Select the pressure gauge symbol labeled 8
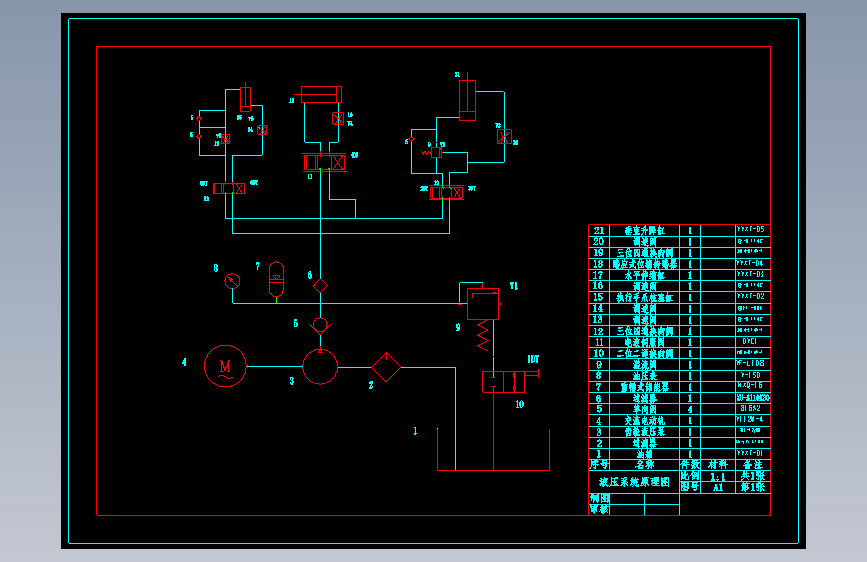 232,281
